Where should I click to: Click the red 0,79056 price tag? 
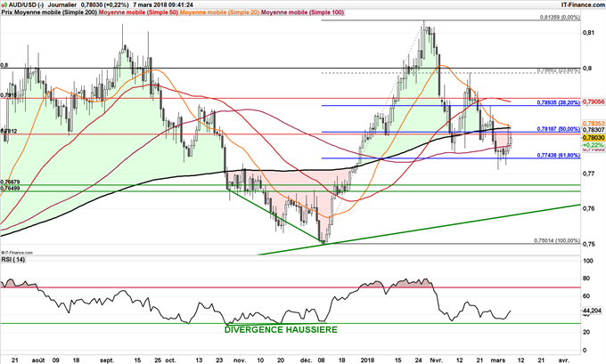click(x=594, y=101)
